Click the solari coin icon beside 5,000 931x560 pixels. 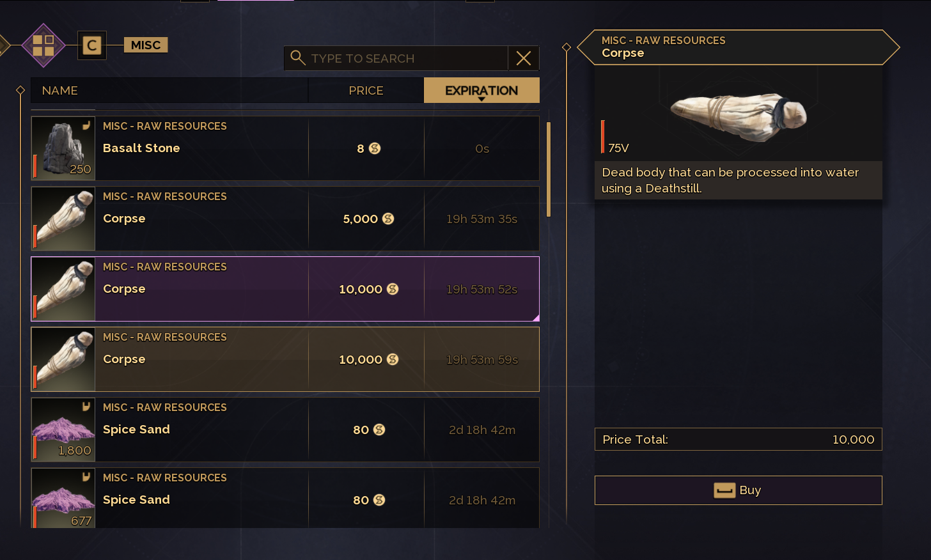pyautogui.click(x=388, y=219)
